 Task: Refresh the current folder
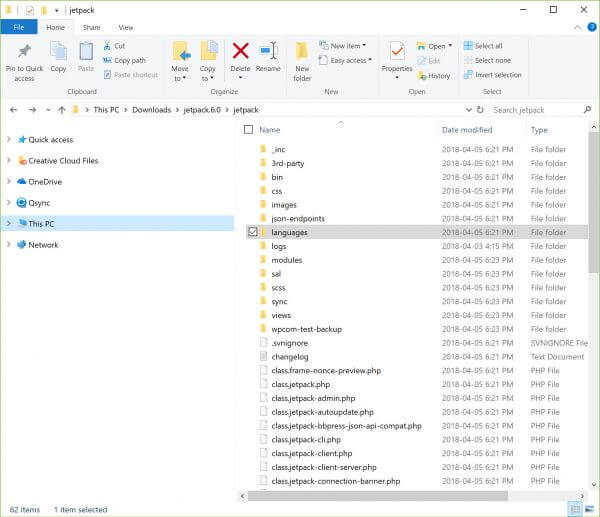[x=480, y=110]
